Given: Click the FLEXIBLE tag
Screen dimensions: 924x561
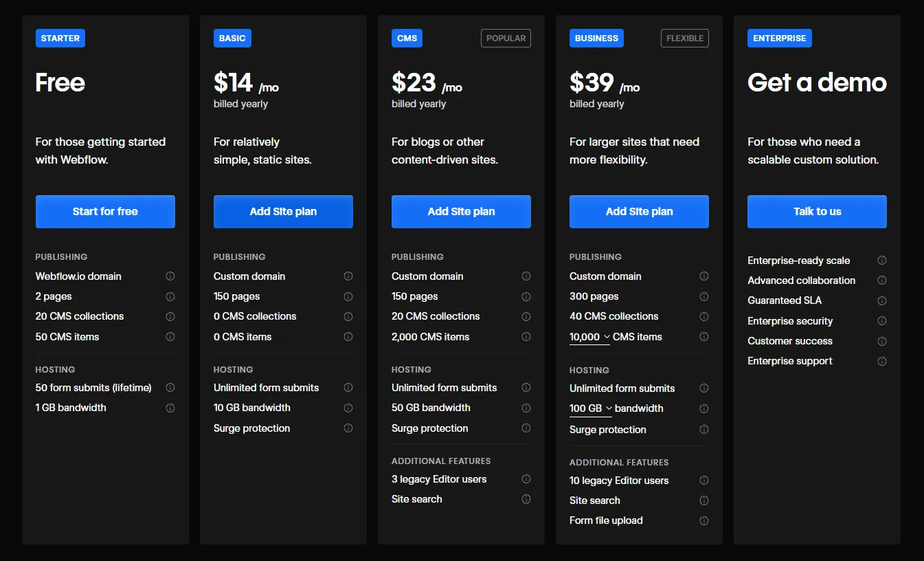Looking at the screenshot, I should point(685,38).
